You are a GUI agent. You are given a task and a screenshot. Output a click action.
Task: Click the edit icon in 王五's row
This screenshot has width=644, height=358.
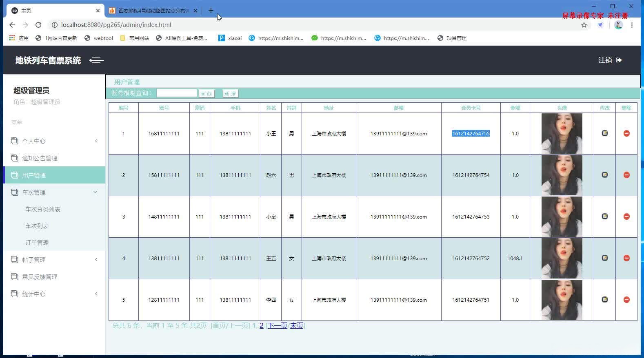(605, 258)
